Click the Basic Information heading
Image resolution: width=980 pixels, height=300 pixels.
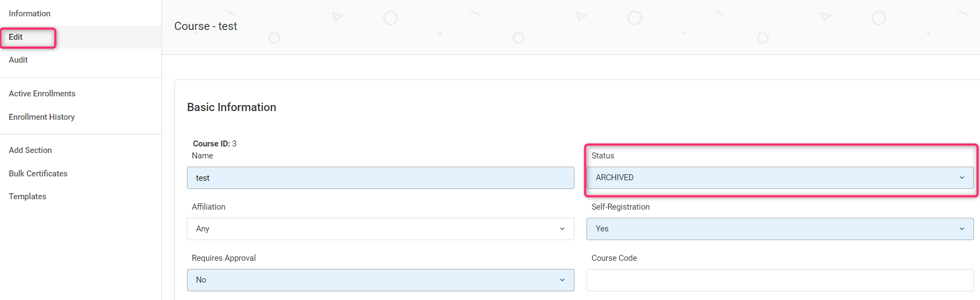pyautogui.click(x=231, y=107)
